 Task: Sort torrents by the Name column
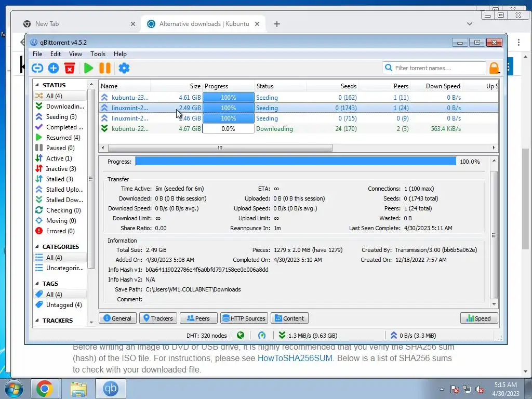(125, 86)
